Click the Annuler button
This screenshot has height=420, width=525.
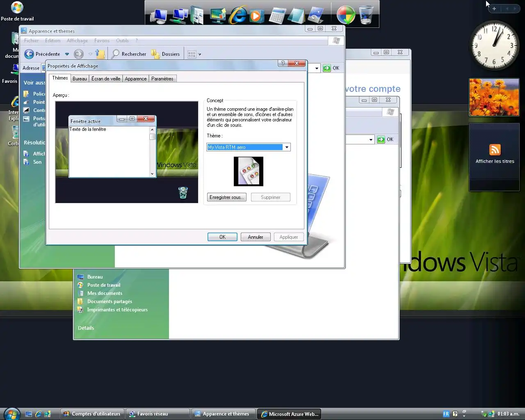(256, 237)
